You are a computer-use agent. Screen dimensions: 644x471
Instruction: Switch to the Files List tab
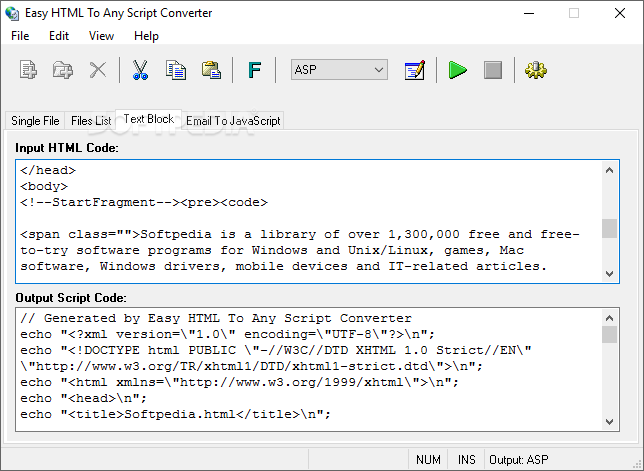tap(91, 121)
